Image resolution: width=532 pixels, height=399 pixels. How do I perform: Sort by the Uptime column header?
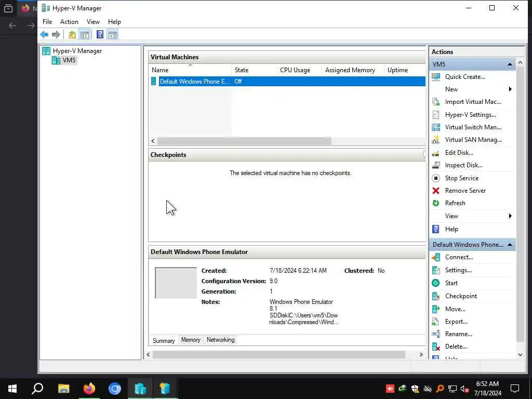pyautogui.click(x=405, y=70)
